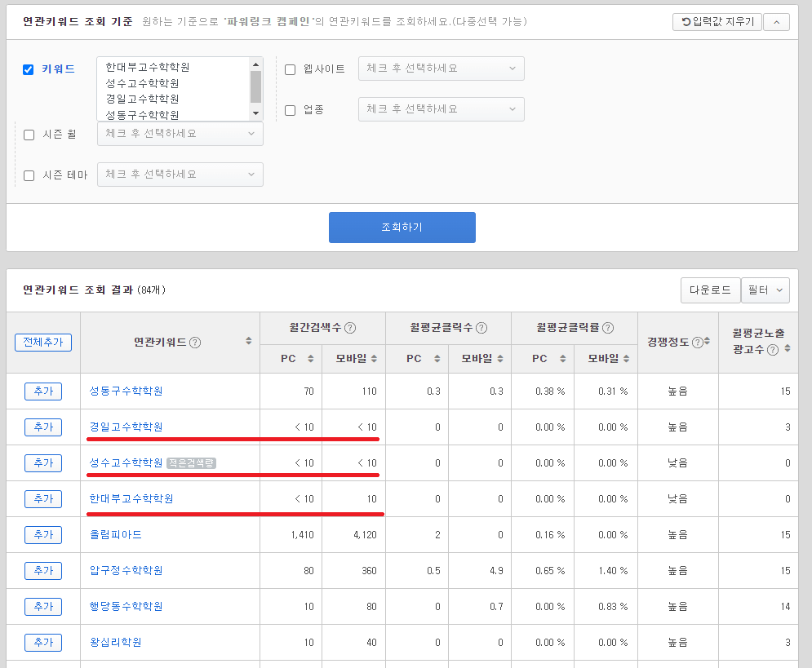Click the 다운로드 button

tap(710, 290)
